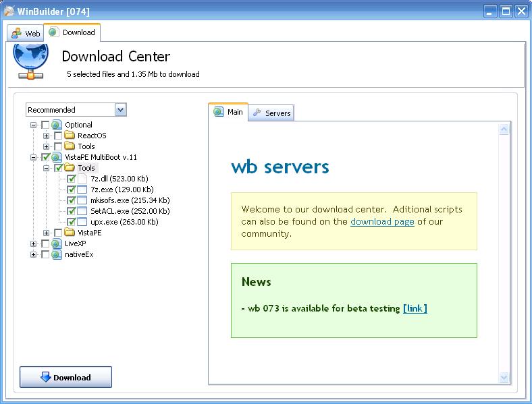Switch to the Web tab
The image size is (532, 404).
(26, 33)
